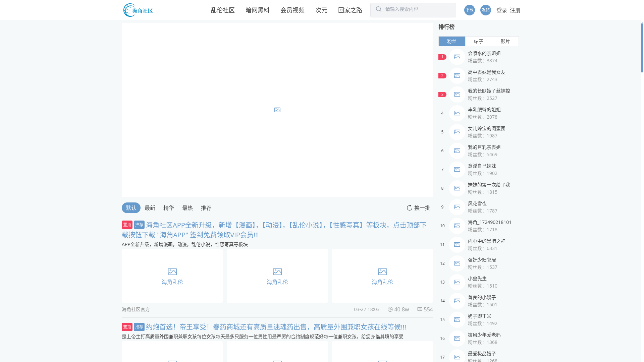Open the 回家之路 nav item
644x362 pixels.
(350, 10)
